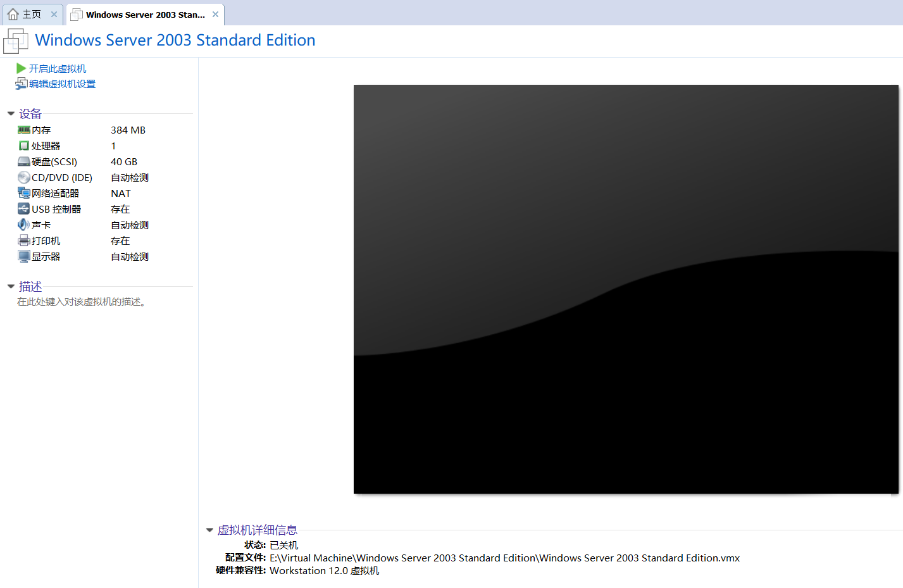This screenshot has height=588, width=903.
Task: Click the 存在 value for USB 控制器
Action: click(x=120, y=209)
